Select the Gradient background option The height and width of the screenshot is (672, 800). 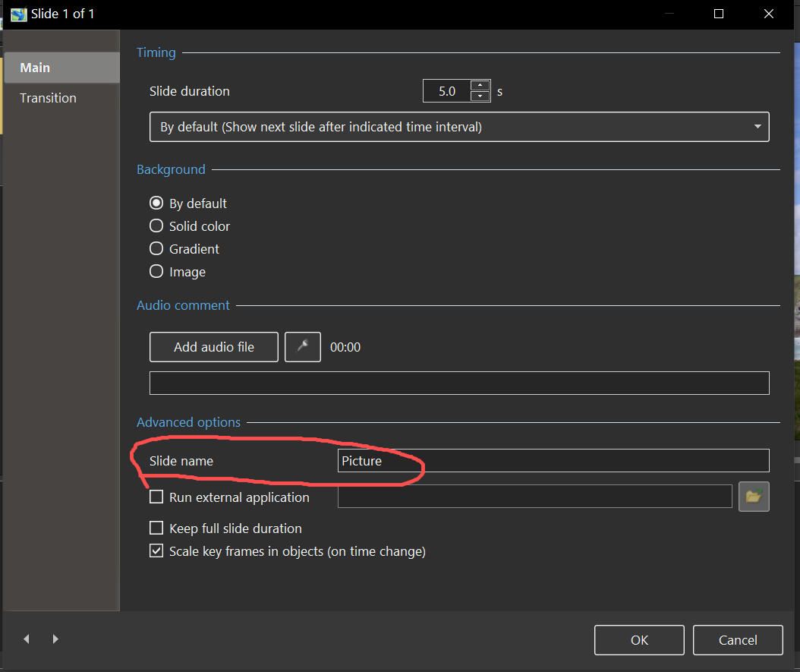pyautogui.click(x=156, y=249)
